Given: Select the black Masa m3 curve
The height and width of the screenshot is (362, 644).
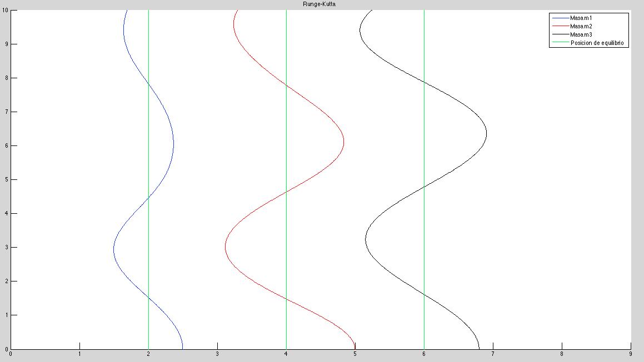Looking at the screenshot, I should click(x=487, y=133).
